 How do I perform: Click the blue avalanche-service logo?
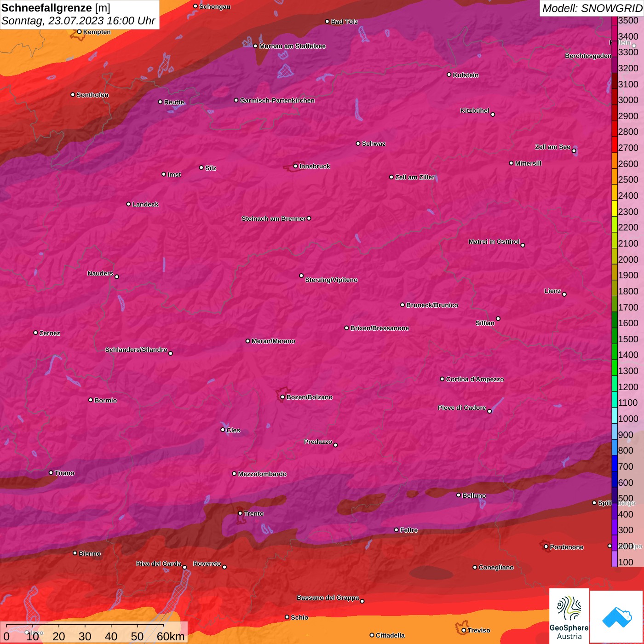617,617
